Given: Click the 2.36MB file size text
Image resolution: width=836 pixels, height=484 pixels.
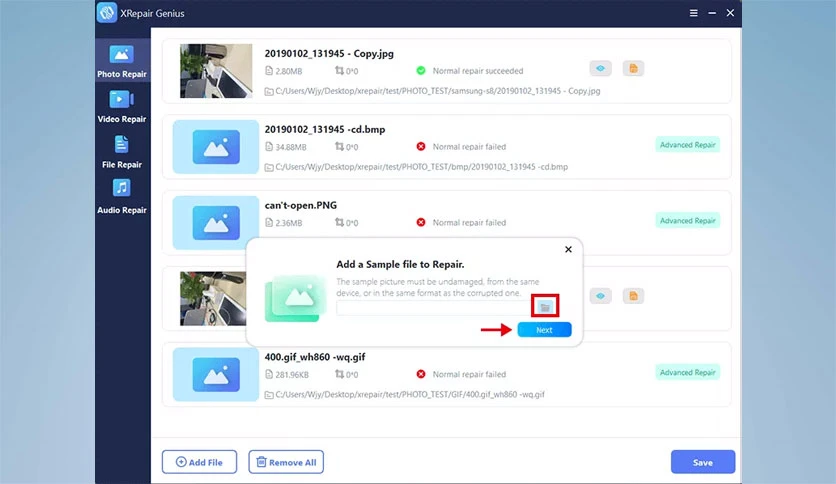Looking at the screenshot, I should (x=288, y=223).
